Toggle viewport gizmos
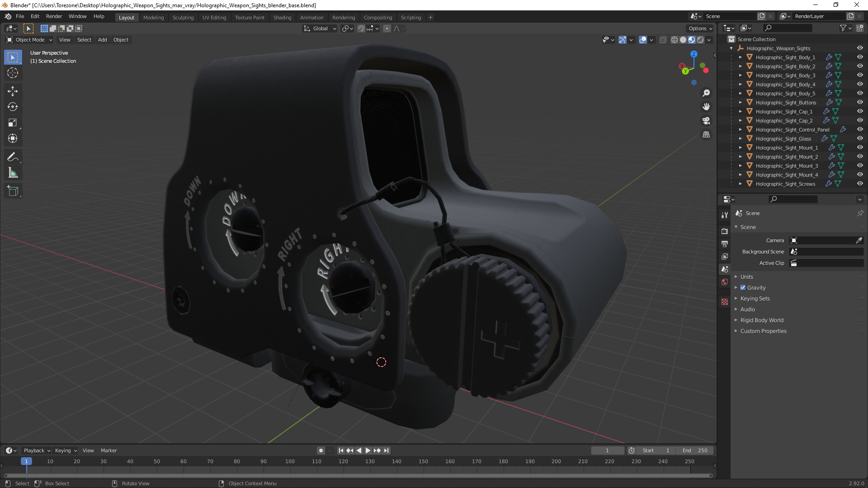The image size is (868, 488). [x=623, y=40]
